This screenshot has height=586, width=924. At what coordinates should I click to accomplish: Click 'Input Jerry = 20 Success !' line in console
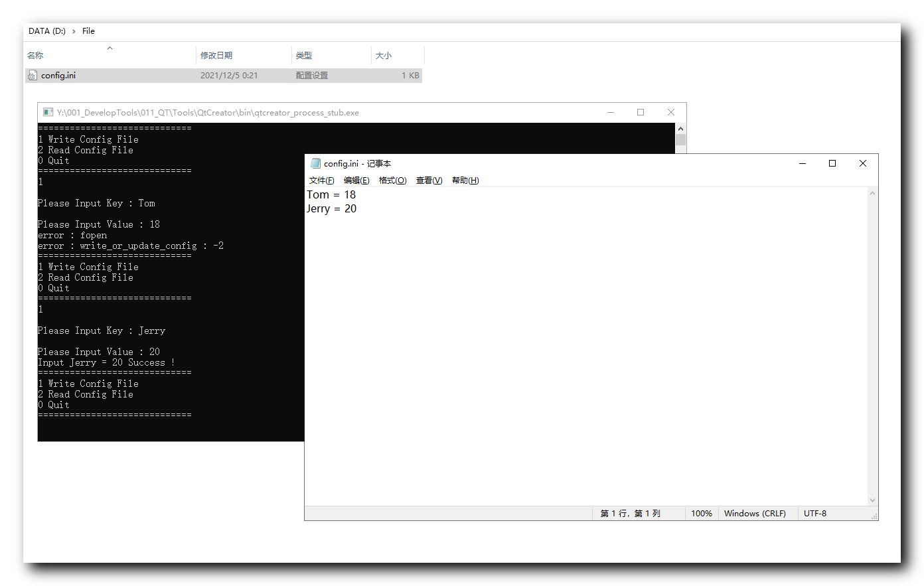[x=106, y=362]
